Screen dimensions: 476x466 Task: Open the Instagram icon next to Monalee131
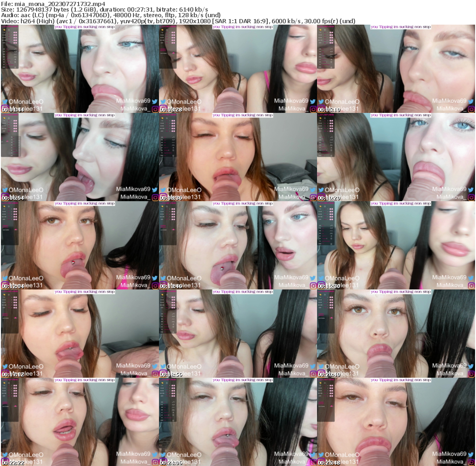click(4, 108)
